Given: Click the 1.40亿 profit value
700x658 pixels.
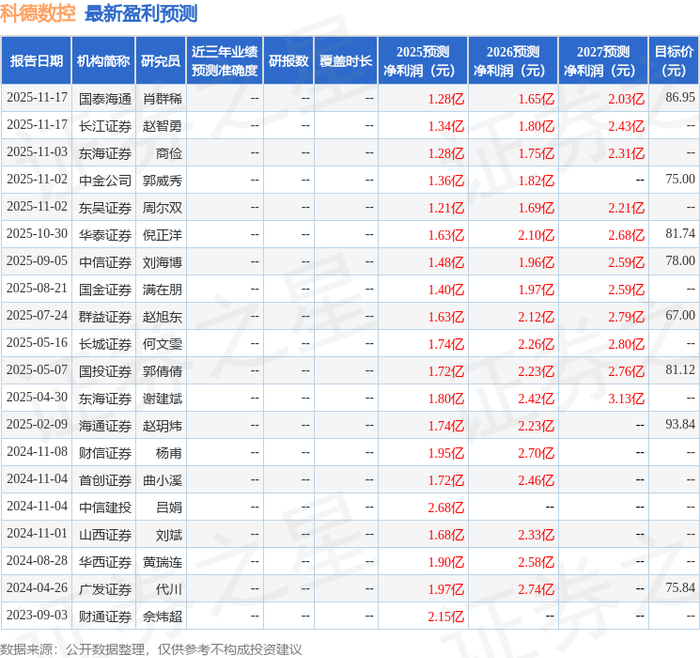Looking at the screenshot, I should click(446, 290).
